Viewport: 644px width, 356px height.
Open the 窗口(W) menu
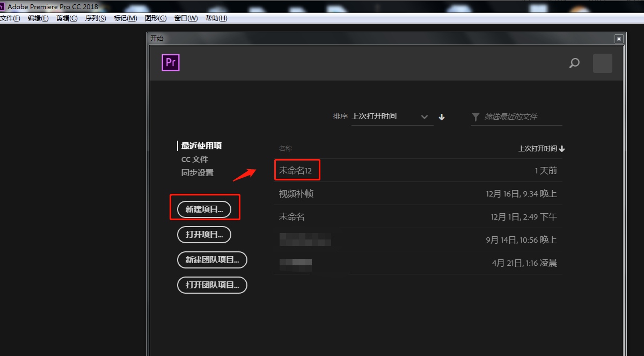186,18
